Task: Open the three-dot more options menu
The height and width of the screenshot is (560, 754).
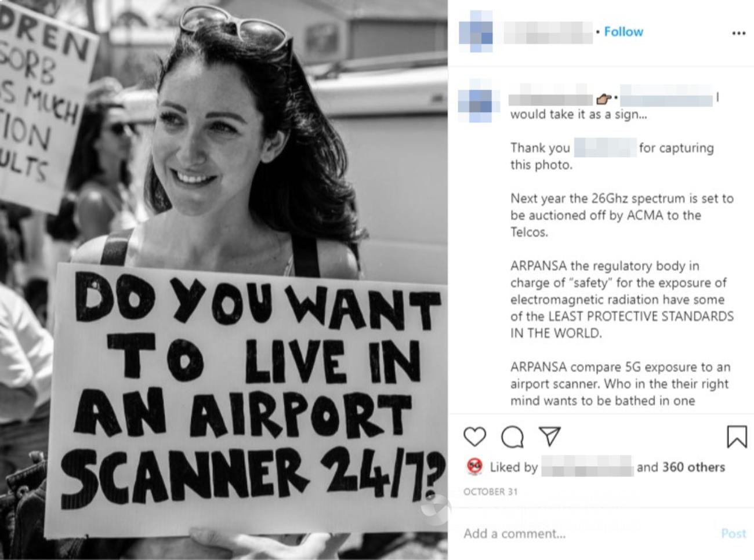Action: 738,33
